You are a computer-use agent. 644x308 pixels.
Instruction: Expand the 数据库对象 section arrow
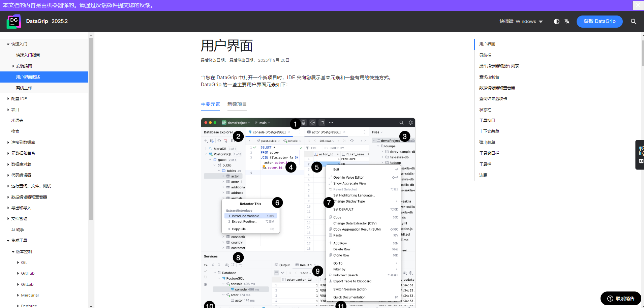pyautogui.click(x=8, y=164)
